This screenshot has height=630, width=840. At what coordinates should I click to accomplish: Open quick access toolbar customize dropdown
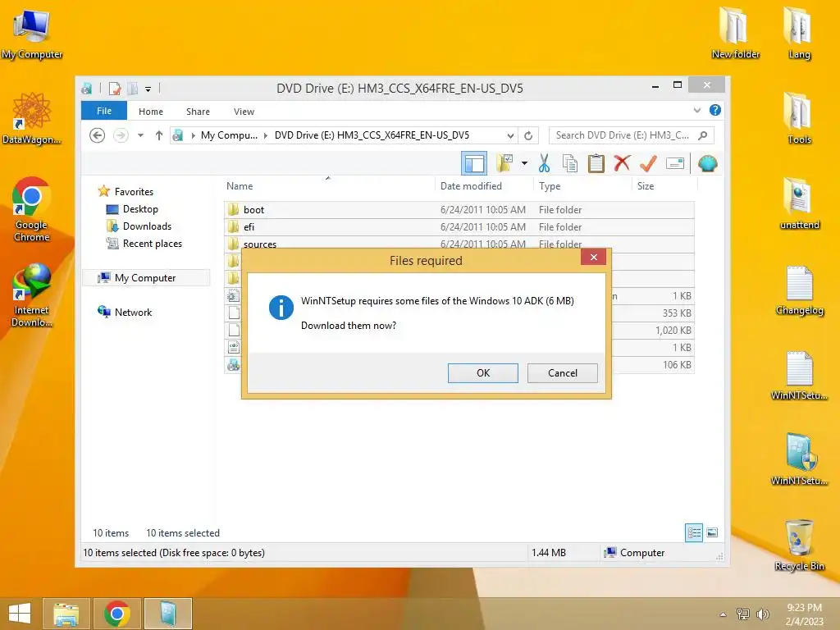pyautogui.click(x=148, y=89)
